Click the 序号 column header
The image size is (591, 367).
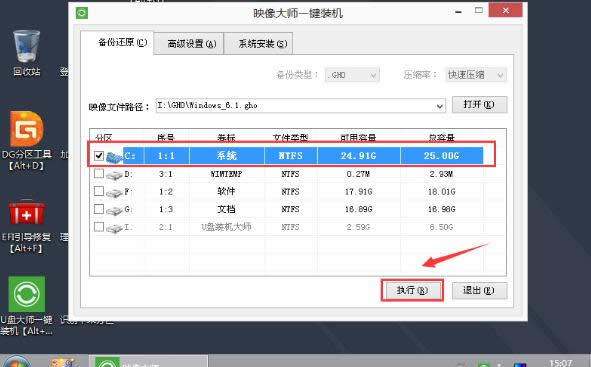pos(166,138)
